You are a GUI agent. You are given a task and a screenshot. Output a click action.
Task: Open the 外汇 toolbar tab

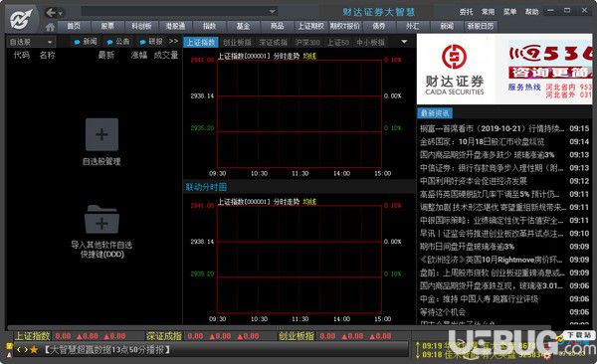coord(412,26)
